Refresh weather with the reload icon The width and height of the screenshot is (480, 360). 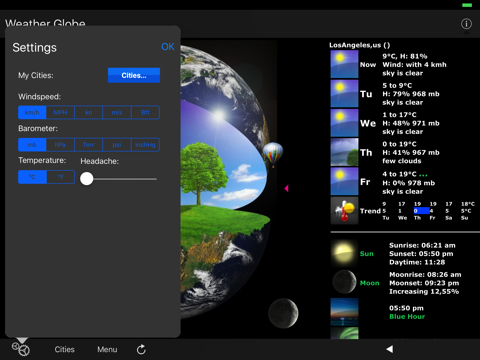point(141,349)
